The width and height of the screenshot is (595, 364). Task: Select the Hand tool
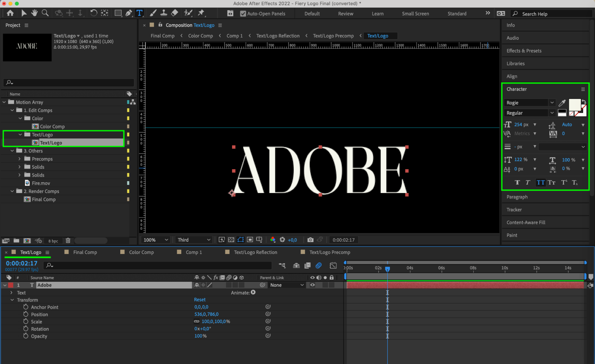point(35,13)
